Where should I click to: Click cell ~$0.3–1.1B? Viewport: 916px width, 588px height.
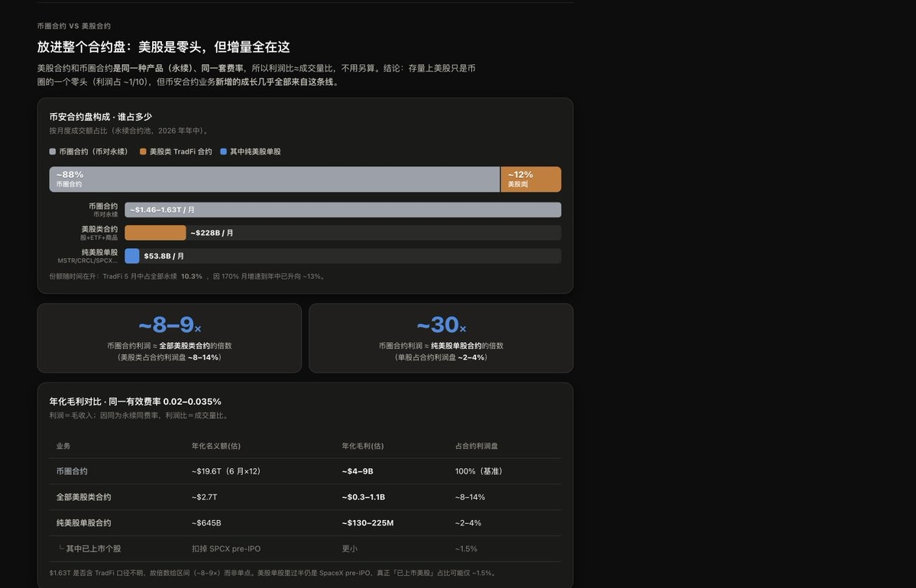pos(364,497)
